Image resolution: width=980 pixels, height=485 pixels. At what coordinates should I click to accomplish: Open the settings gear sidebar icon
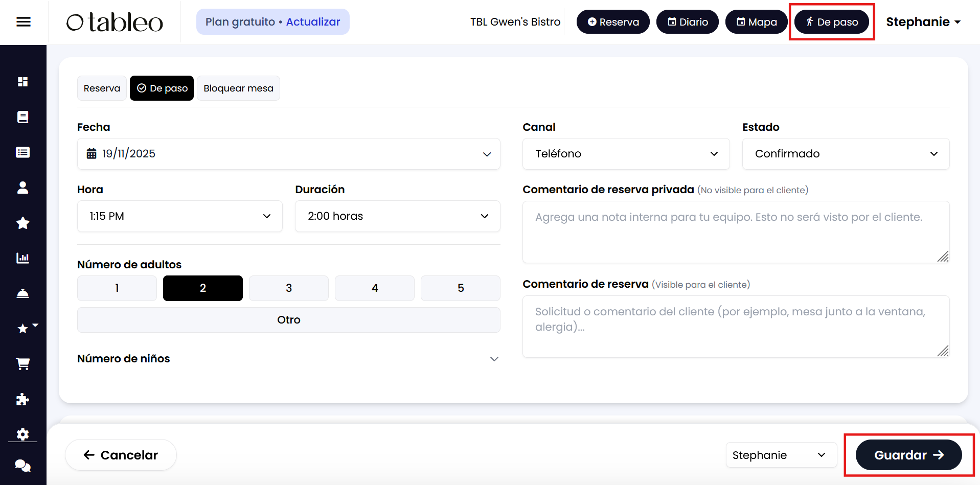23,434
